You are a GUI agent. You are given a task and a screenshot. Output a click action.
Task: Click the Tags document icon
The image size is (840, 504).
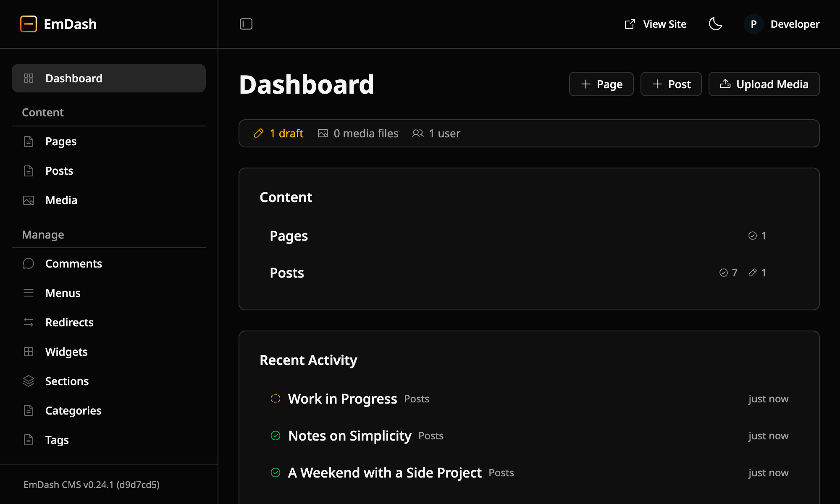click(x=29, y=440)
